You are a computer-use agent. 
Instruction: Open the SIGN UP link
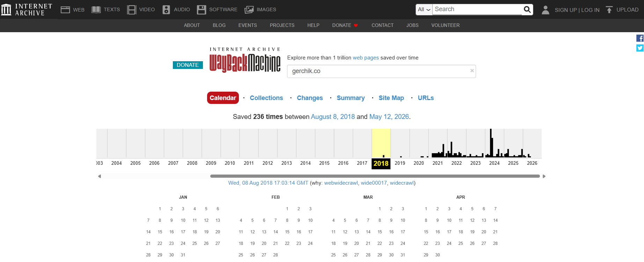click(566, 10)
